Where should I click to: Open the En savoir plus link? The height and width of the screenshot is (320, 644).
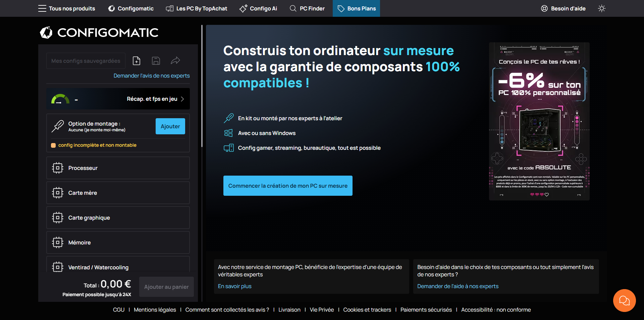pos(235,286)
